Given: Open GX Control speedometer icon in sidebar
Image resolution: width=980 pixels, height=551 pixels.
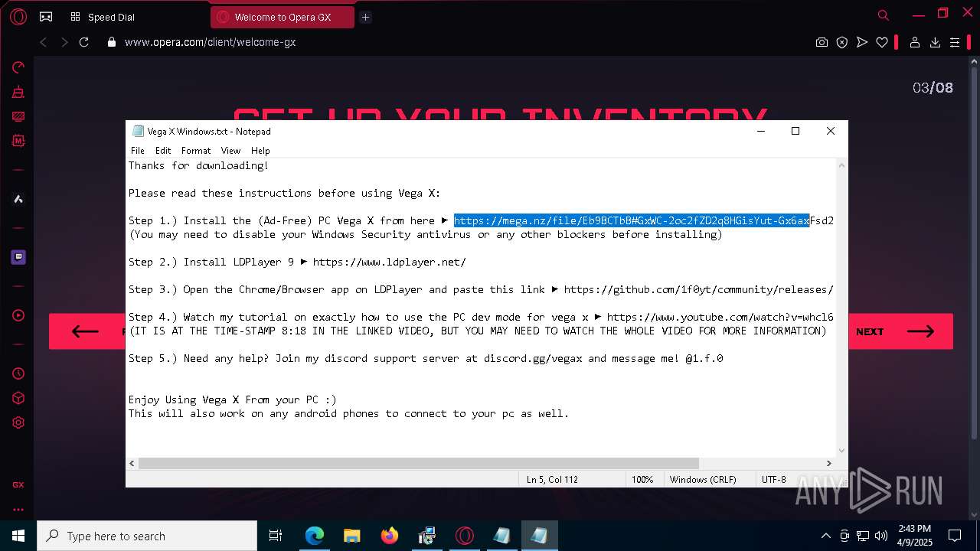Looking at the screenshot, I should [18, 67].
